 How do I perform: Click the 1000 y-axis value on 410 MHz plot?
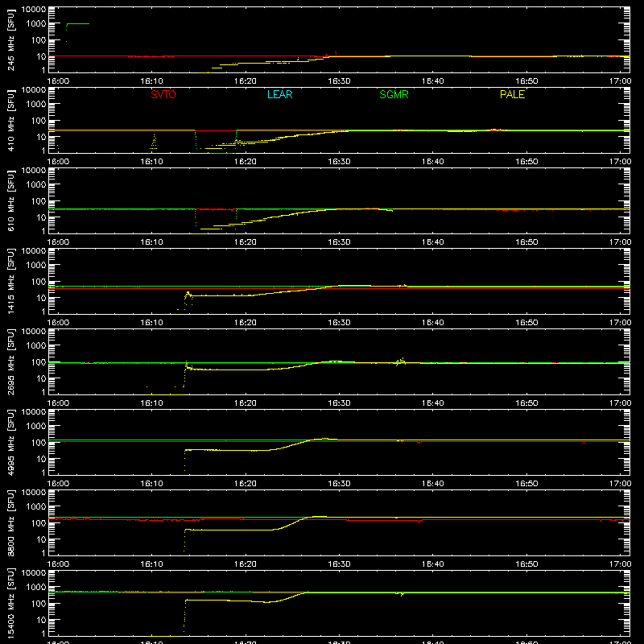(x=36, y=105)
